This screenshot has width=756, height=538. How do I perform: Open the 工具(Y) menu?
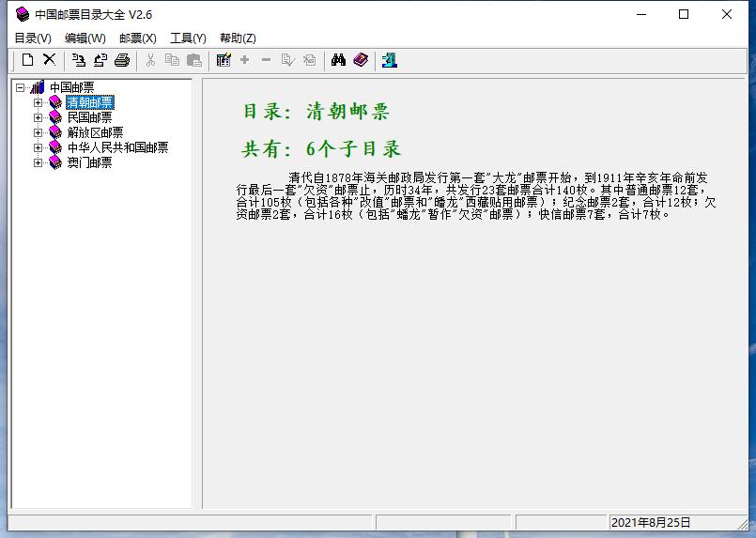[x=188, y=38]
